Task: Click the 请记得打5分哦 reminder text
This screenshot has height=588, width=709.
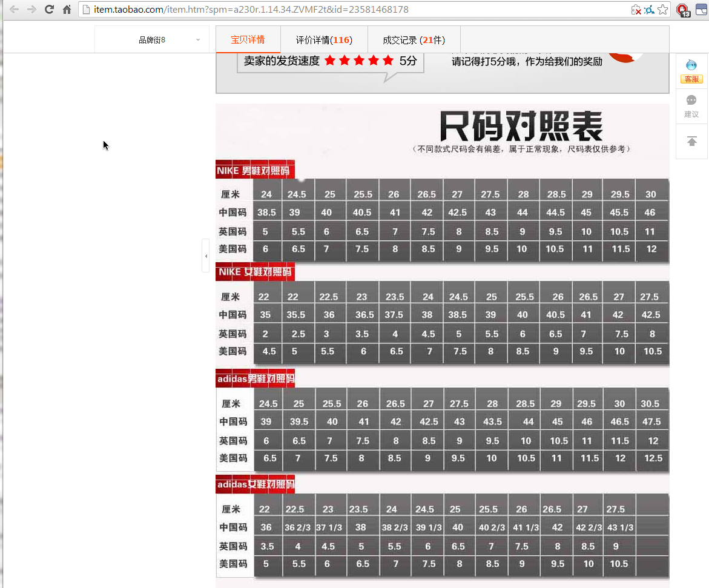Action: 527,62
